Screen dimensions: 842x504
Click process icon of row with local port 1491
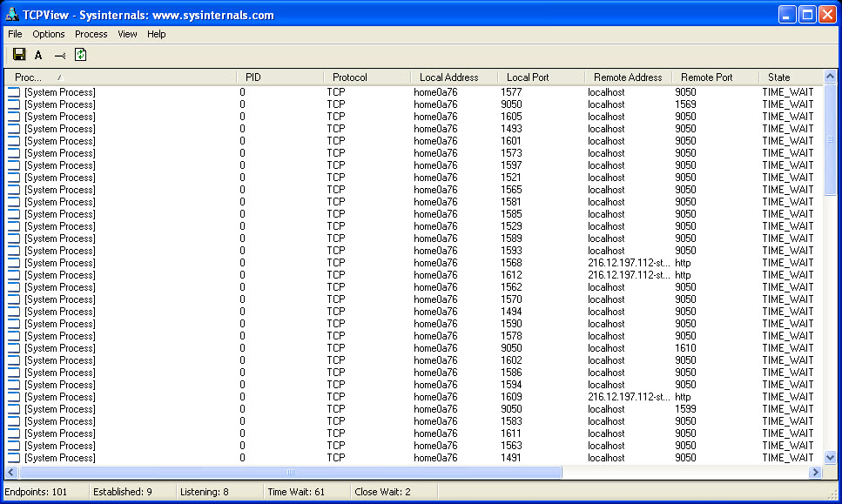click(14, 458)
